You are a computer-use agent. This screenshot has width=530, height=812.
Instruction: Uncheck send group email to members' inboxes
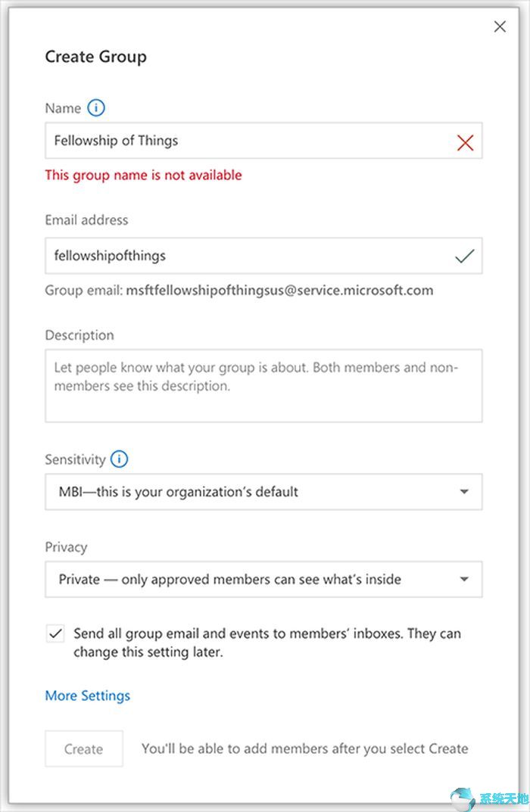tap(55, 633)
